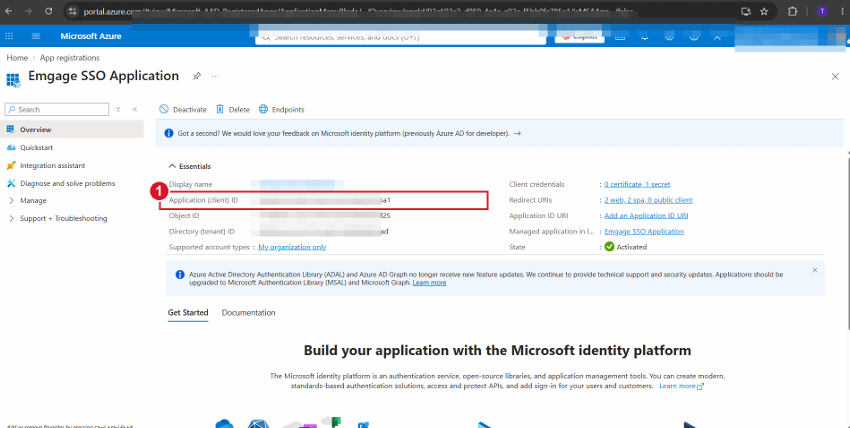
Task: Open Quickstart in the sidebar
Action: 36,147
